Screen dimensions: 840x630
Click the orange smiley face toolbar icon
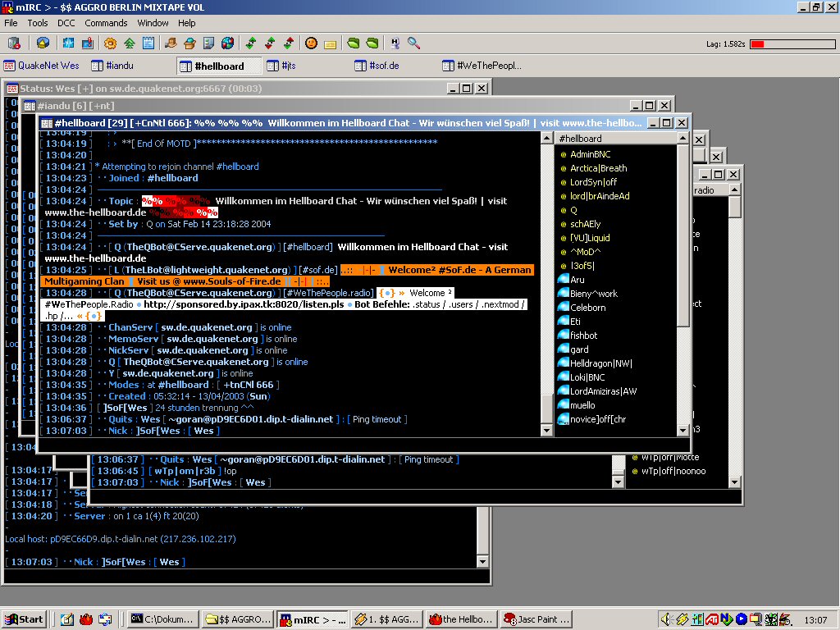(x=312, y=43)
